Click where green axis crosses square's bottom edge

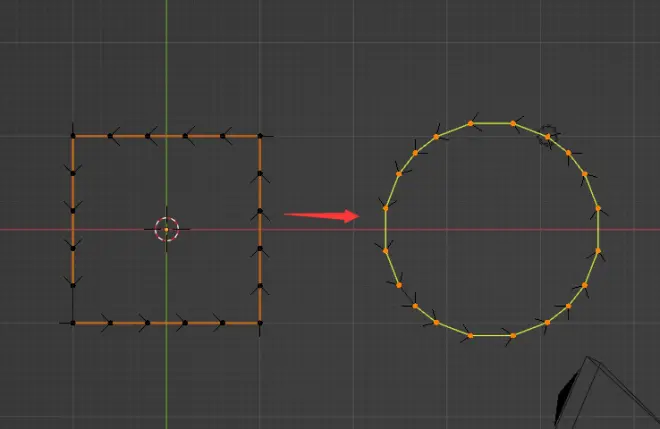(167, 323)
